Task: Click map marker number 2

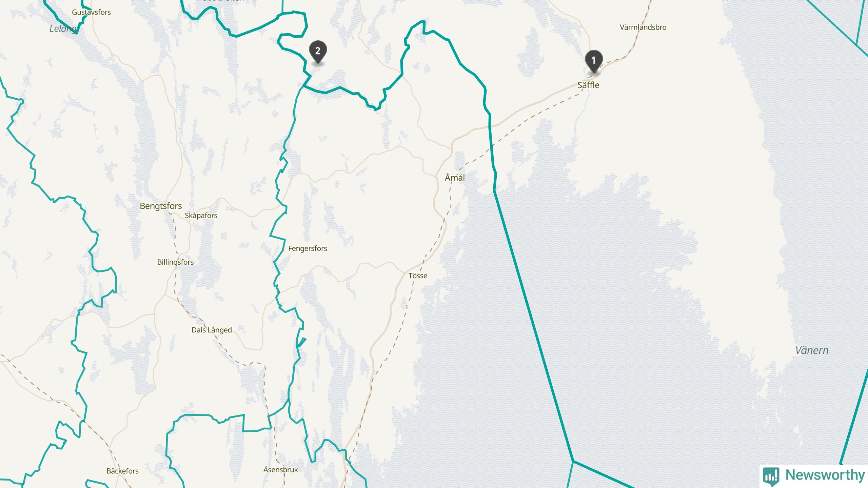Action: click(x=318, y=52)
